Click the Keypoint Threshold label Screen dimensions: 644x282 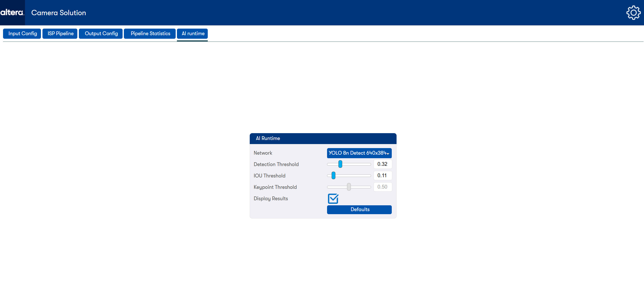(275, 187)
